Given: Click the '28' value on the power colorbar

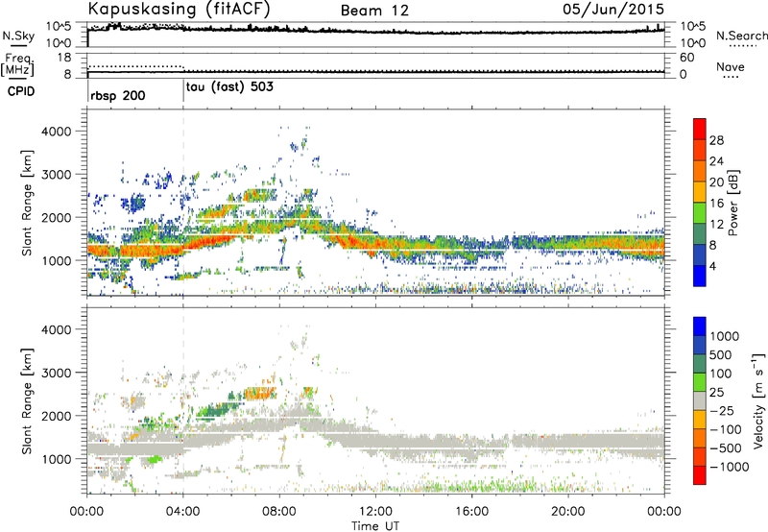Looking at the screenshot, I should pos(716,140).
